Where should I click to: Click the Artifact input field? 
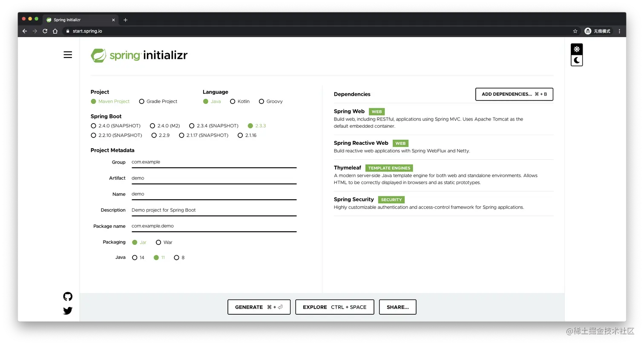(x=214, y=178)
